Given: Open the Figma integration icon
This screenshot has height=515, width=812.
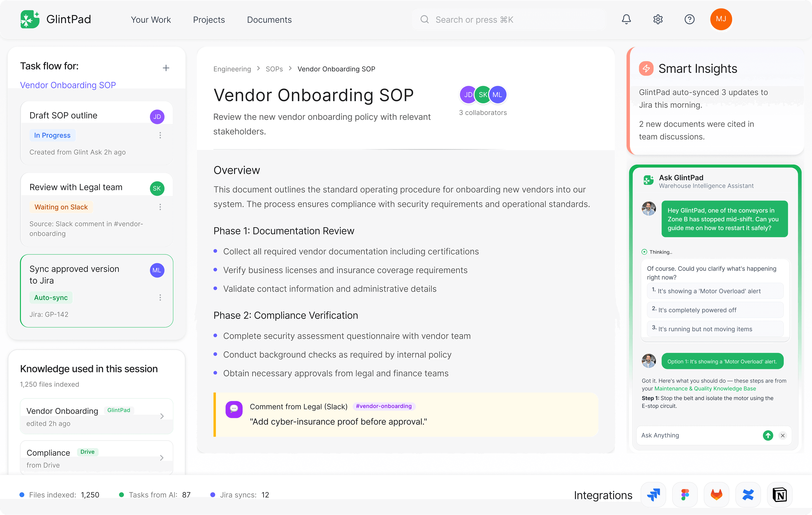Looking at the screenshot, I should (685, 495).
